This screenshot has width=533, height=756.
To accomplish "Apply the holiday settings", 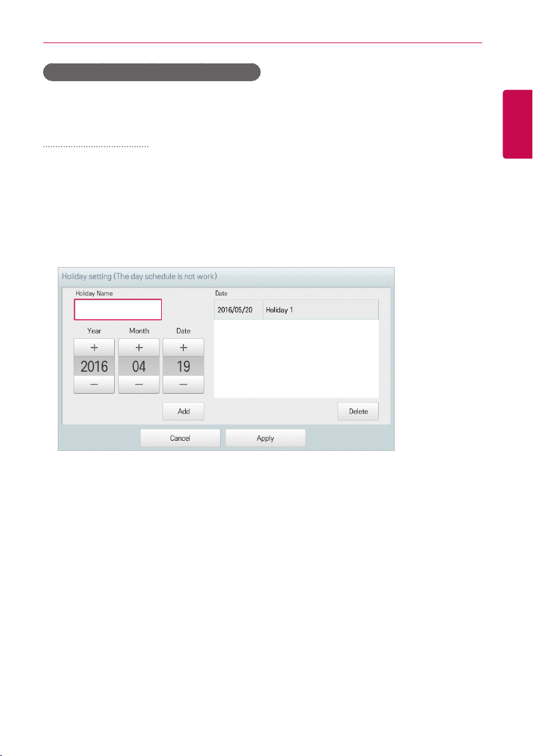I will (265, 438).
